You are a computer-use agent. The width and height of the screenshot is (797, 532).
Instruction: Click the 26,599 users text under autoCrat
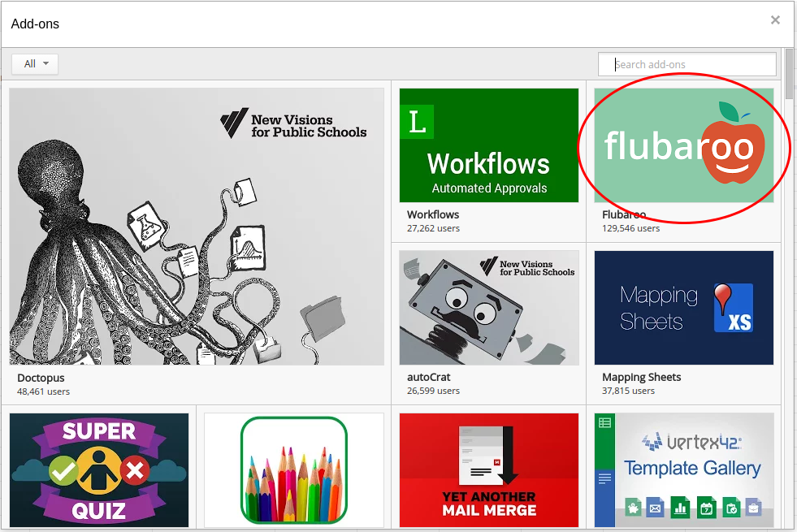tap(433, 391)
